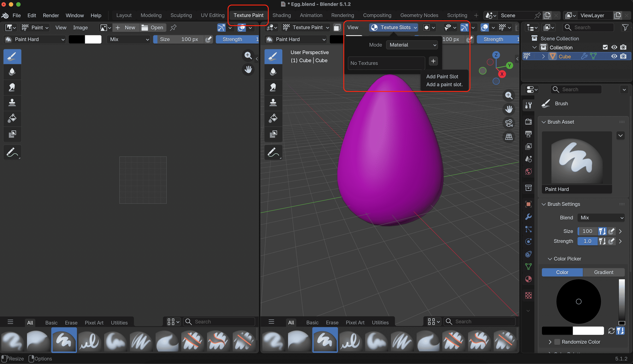
Task: Click the Z axis on navigation gizmo
Action: click(x=496, y=55)
